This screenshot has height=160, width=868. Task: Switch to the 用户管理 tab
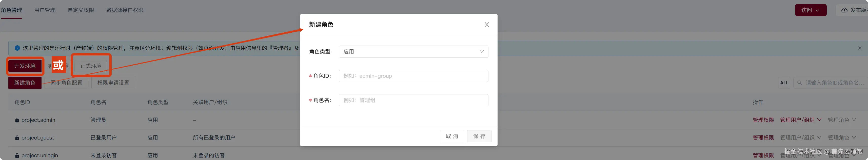coord(45,10)
